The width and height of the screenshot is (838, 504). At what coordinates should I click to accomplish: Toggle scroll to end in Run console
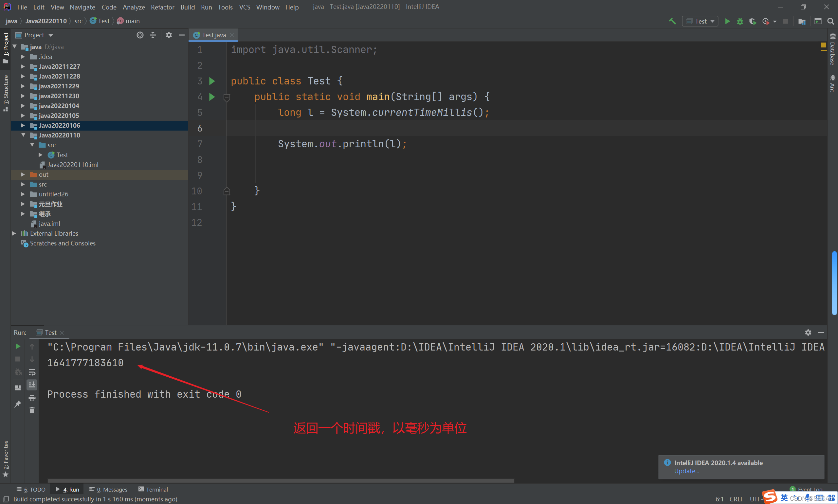point(32,385)
